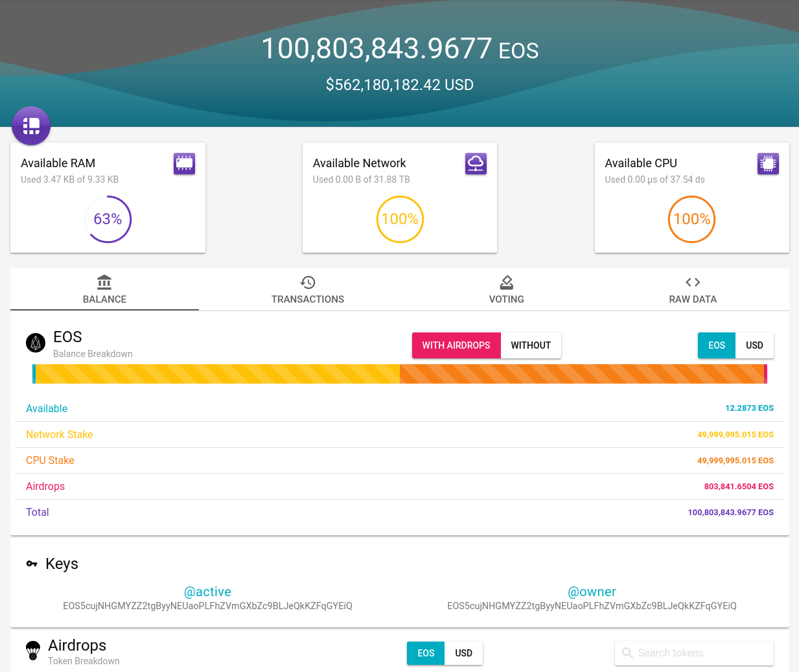Click the Voting ballot icon

pos(507,283)
